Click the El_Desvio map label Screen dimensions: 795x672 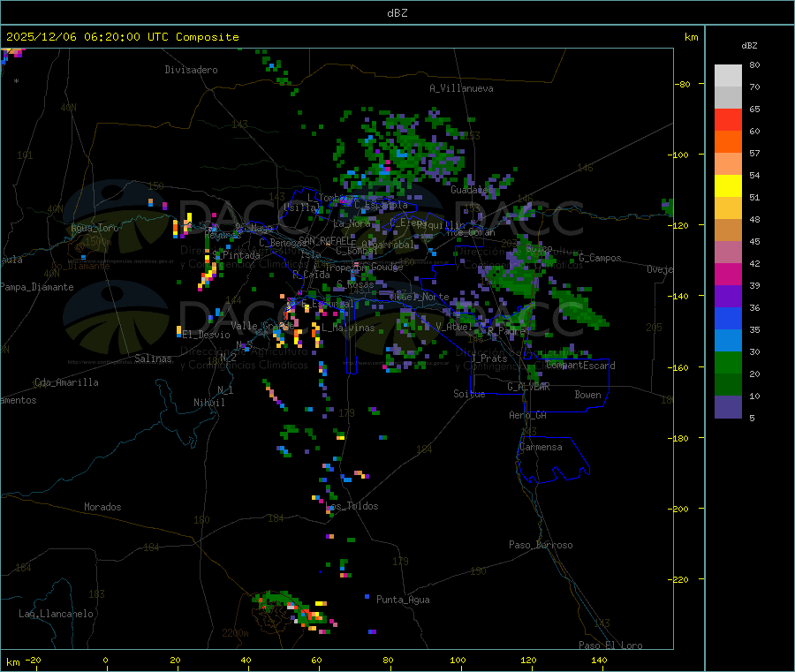pos(207,335)
